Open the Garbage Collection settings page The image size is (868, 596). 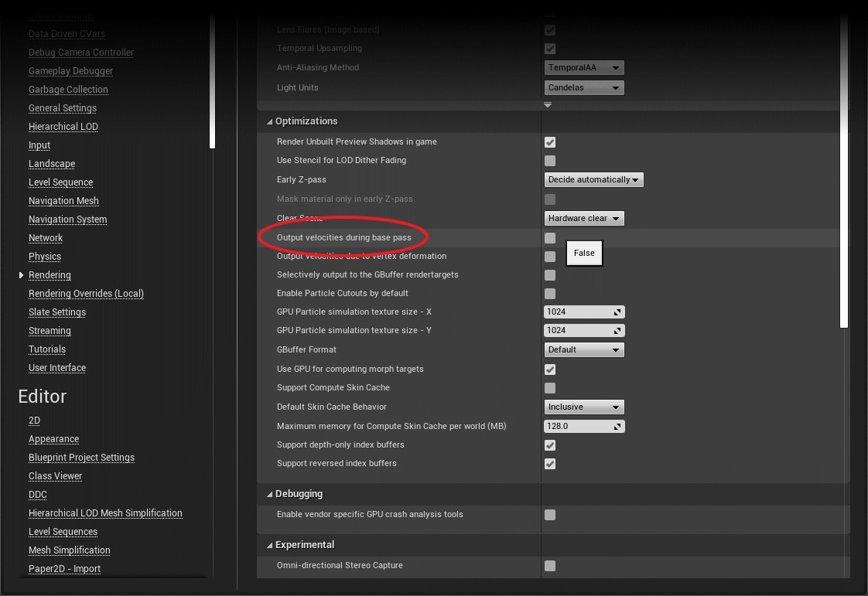68,89
